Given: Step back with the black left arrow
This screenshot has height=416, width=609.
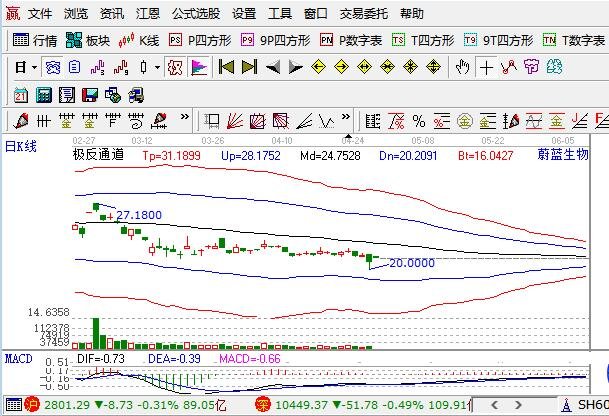Looking at the screenshot, I should click(x=273, y=68).
